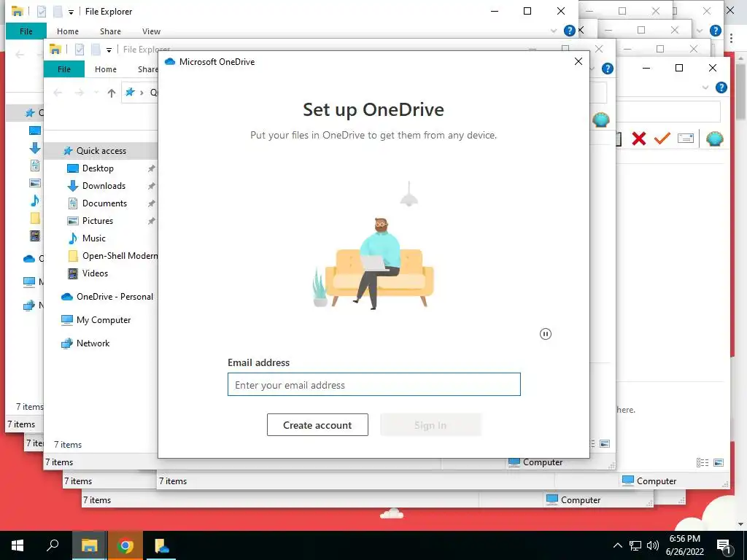Click the Help icon in the View-tab File Explorer ribbon
Image resolution: width=747 pixels, height=560 pixels.
tap(569, 31)
